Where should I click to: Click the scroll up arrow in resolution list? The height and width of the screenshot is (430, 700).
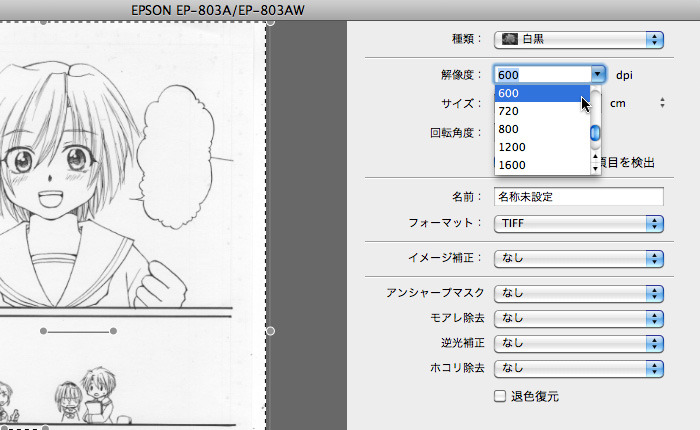tap(596, 156)
